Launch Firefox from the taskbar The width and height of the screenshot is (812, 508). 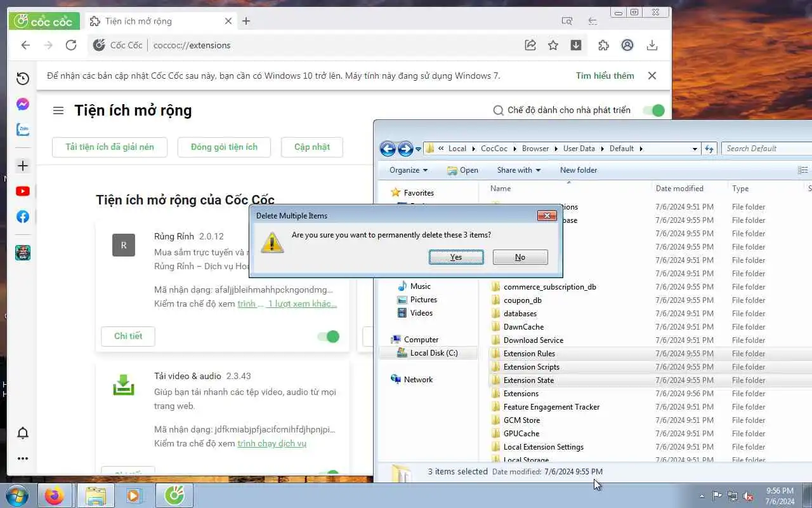55,495
